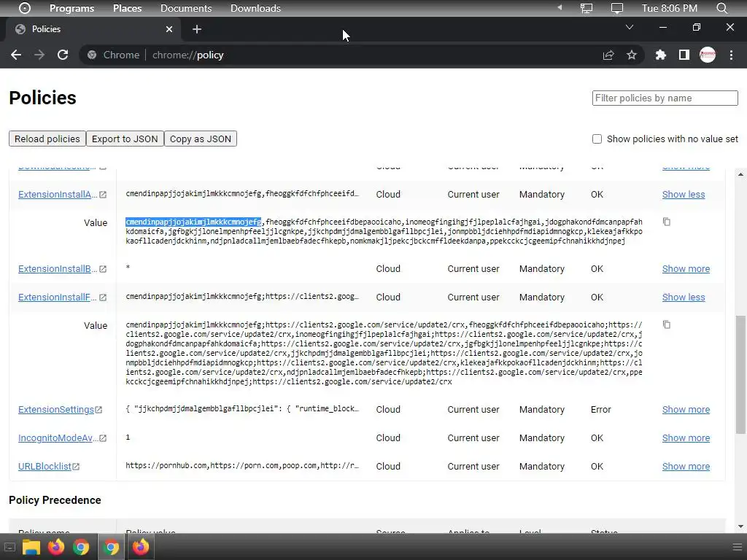The width and height of the screenshot is (747, 560).
Task: Launch the file manager from taskbar
Action: (x=31, y=547)
